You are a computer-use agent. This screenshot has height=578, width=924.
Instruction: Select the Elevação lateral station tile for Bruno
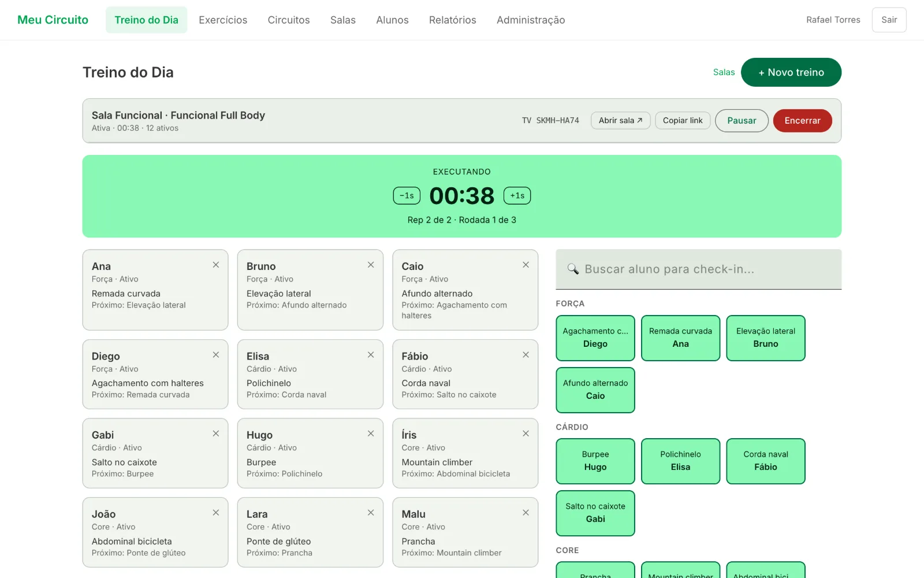coord(766,338)
